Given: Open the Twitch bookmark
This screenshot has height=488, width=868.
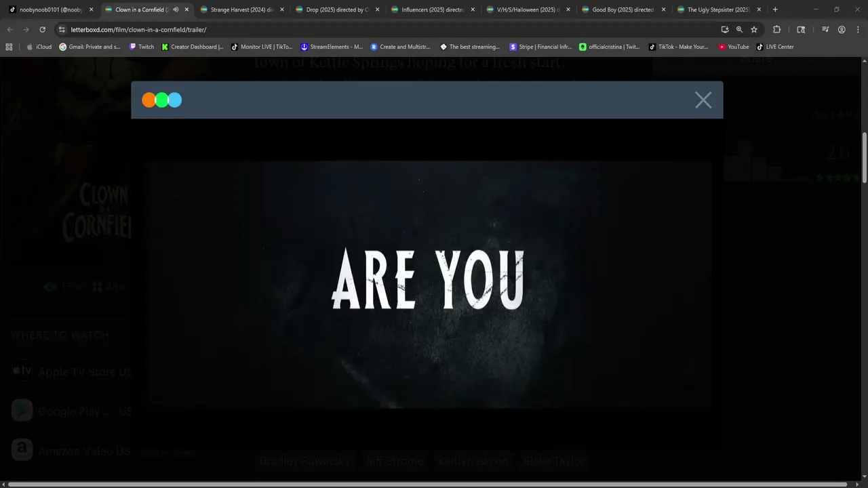Looking at the screenshot, I should click(x=142, y=47).
